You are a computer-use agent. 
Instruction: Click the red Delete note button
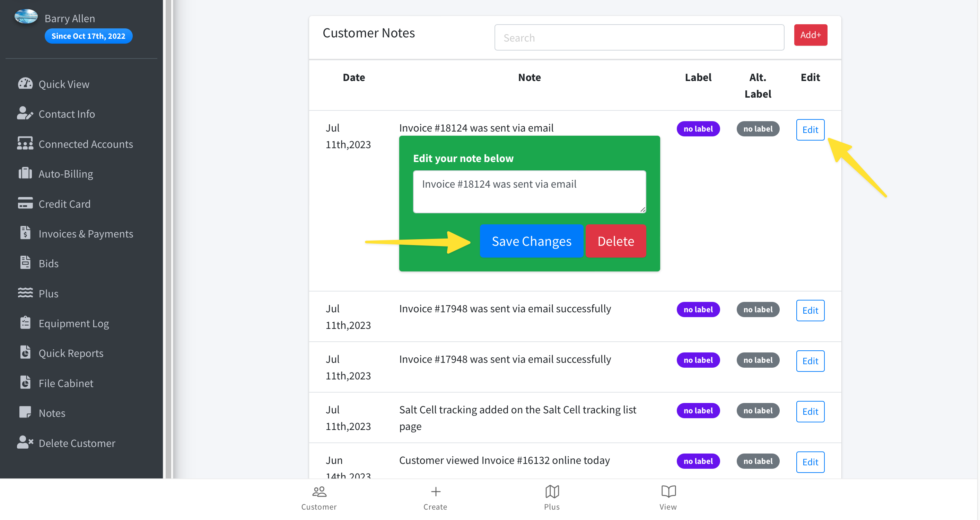[x=615, y=241]
